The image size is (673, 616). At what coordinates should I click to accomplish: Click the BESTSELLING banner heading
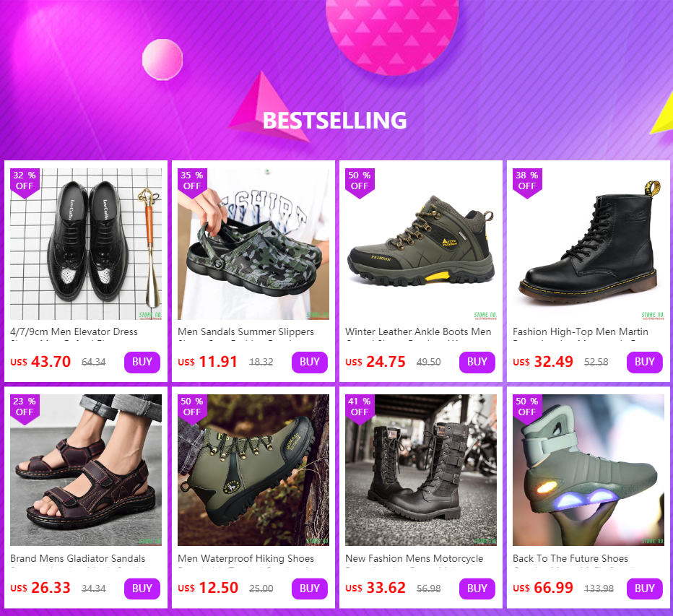334,121
